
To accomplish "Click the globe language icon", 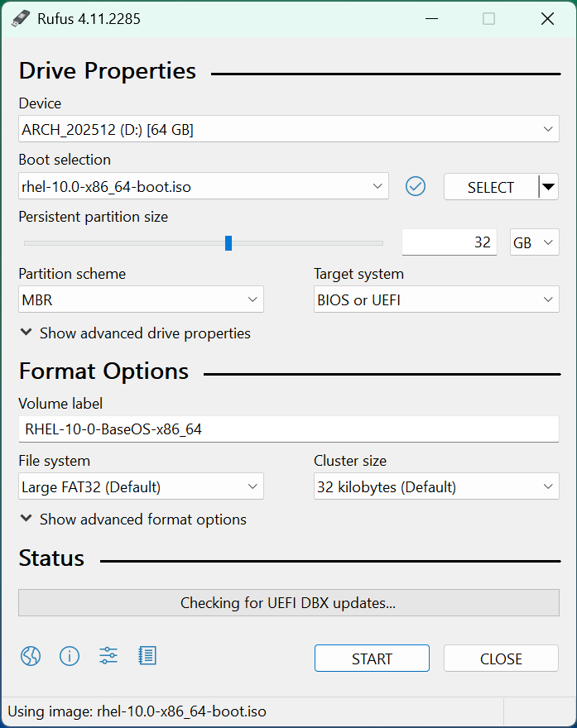I will 31,657.
